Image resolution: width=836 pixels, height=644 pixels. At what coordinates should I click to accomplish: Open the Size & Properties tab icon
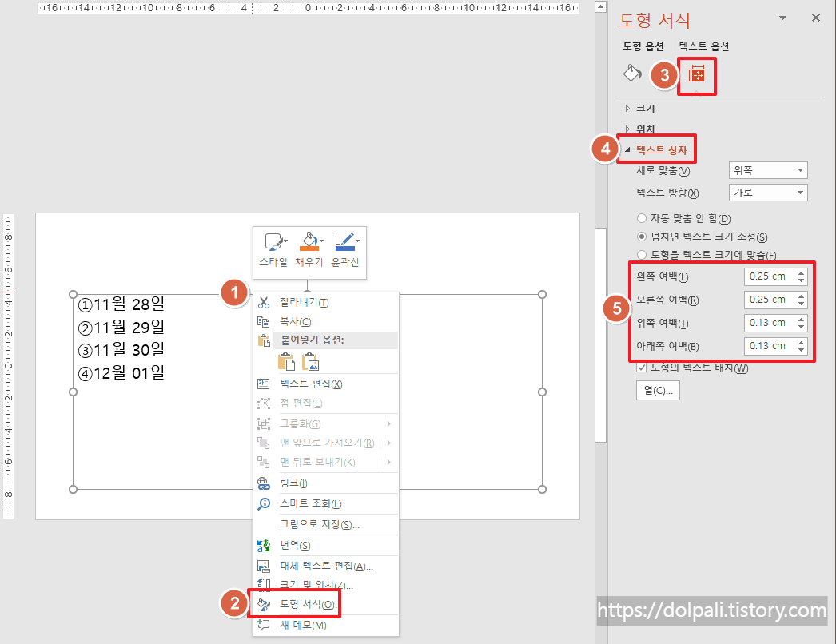[696, 74]
